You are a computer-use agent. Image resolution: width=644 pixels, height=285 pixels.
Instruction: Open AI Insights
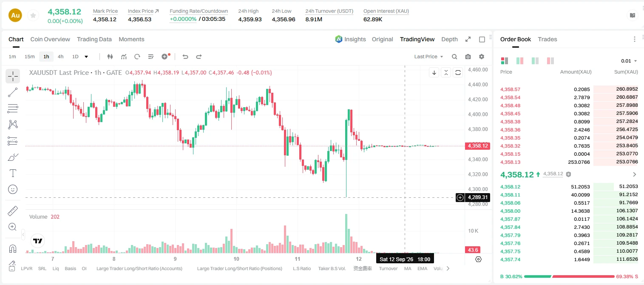(350, 39)
